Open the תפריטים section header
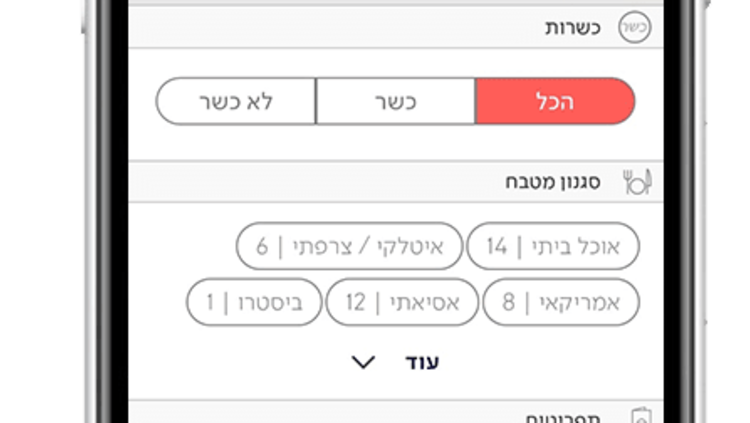Screen dimensions: 750x423 click(x=567, y=415)
